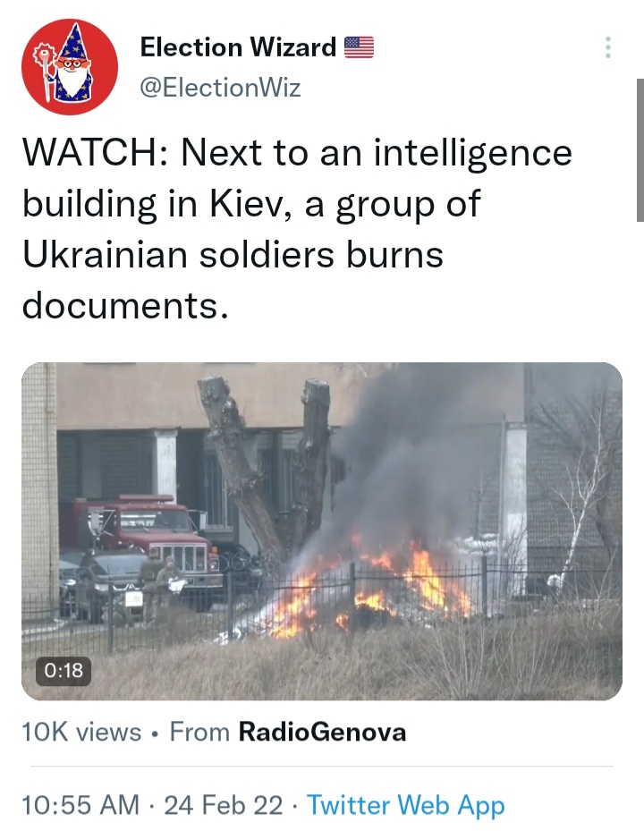644x831 pixels.
Task: Click the 10:55 AM timestamp
Action: [x=80, y=805]
